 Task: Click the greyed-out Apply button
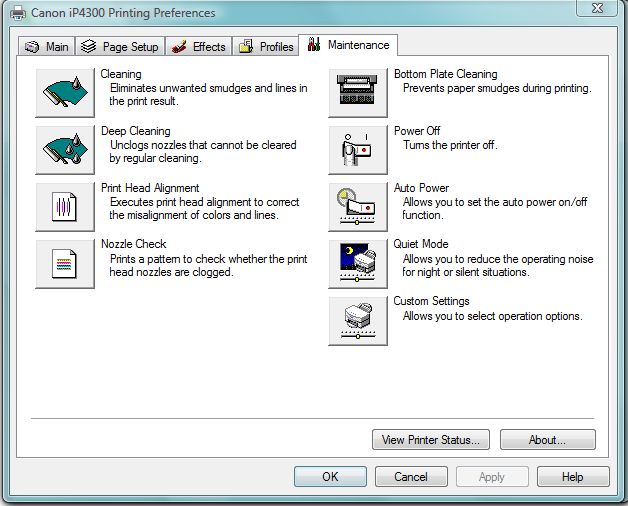[492, 476]
